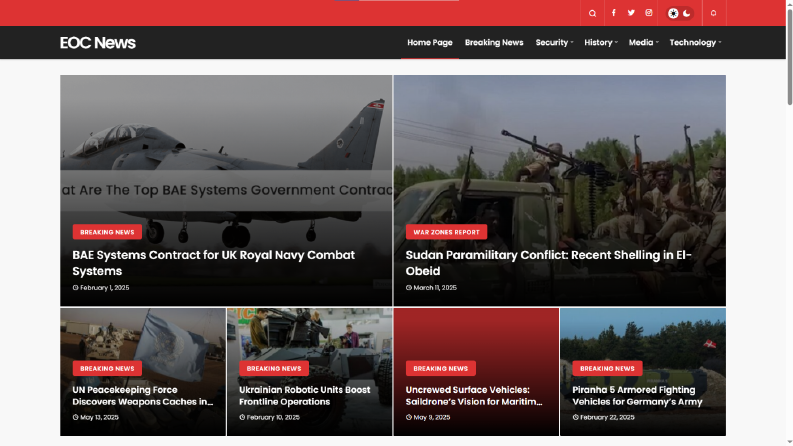Click the notification bell icon

pyautogui.click(x=714, y=13)
